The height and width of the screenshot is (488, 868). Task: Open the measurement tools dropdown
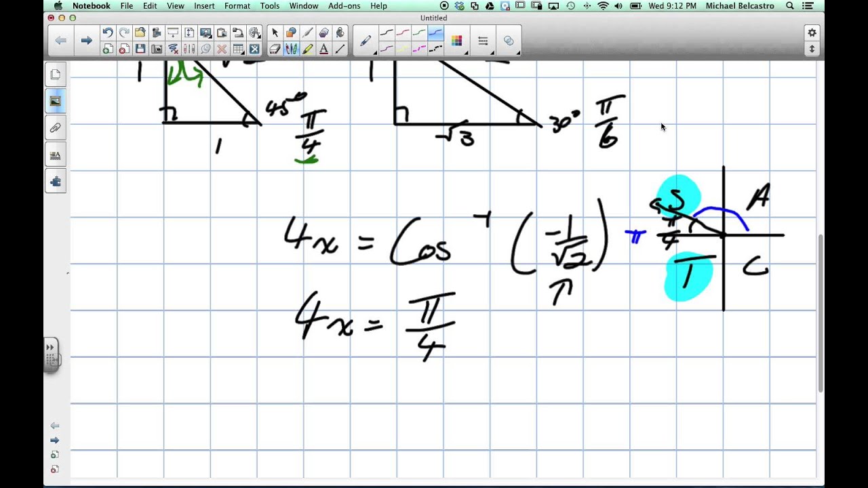pos(254,33)
